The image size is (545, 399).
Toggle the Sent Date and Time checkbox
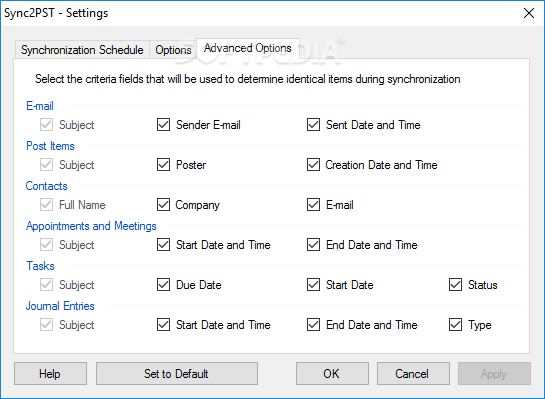coord(314,124)
